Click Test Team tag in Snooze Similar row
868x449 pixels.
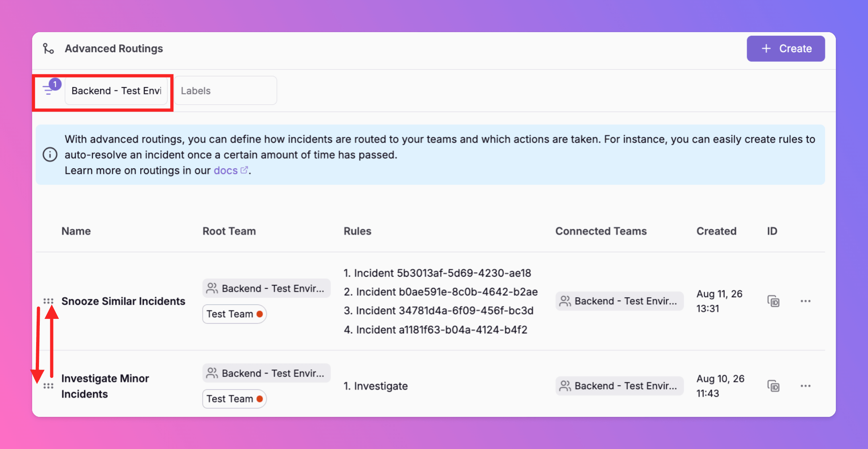click(234, 314)
